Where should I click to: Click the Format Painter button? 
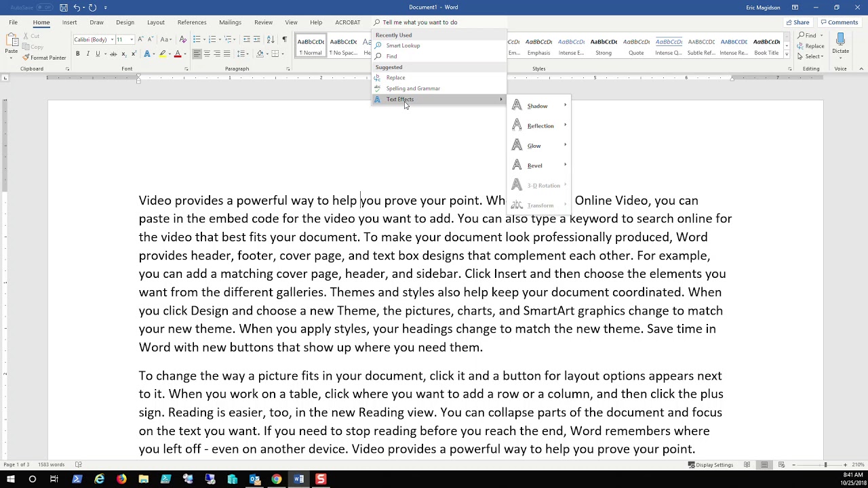click(44, 58)
